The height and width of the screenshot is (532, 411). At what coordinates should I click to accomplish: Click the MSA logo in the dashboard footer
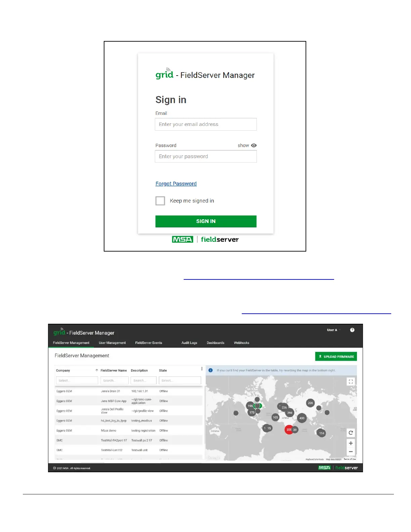tap(324, 468)
